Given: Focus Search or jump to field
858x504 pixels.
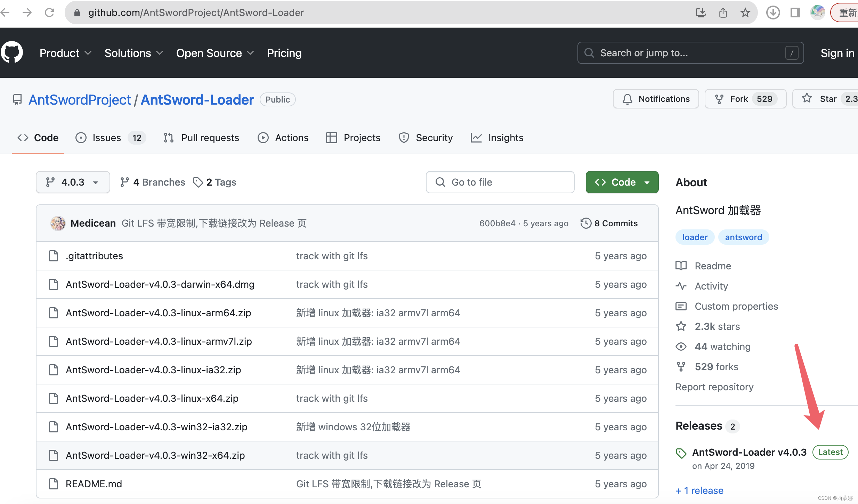Looking at the screenshot, I should [690, 53].
